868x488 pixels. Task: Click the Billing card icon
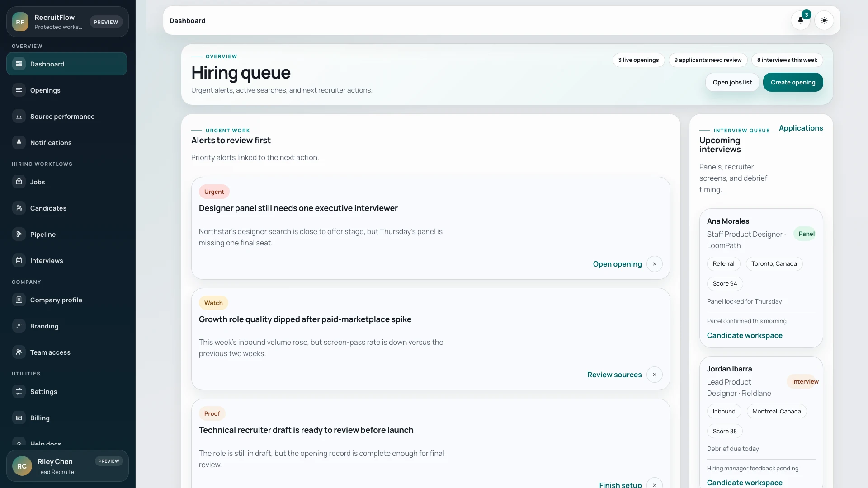tap(19, 418)
